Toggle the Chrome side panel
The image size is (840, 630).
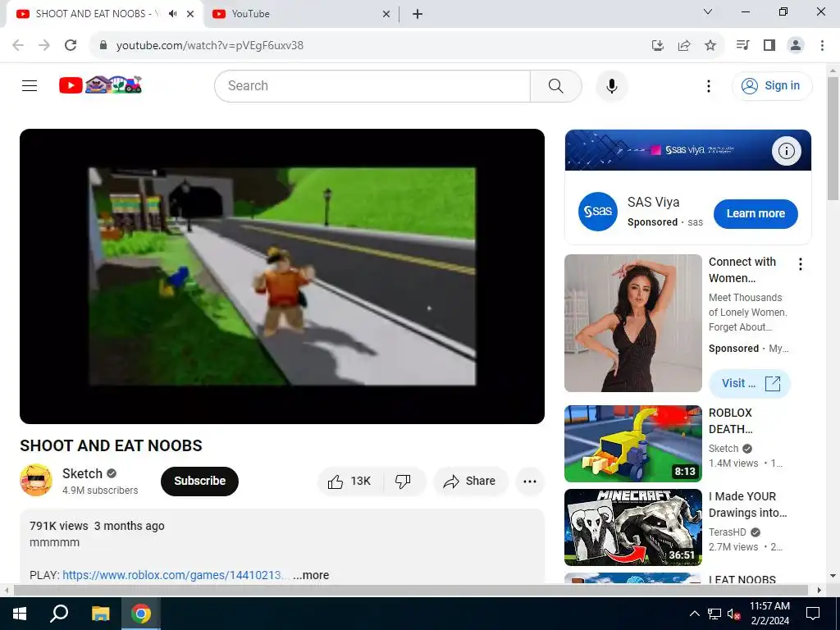tap(769, 45)
